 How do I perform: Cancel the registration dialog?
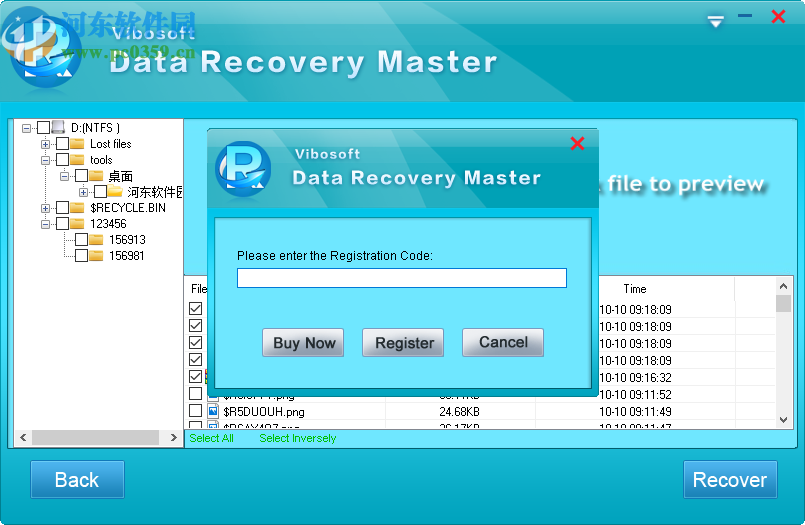click(x=503, y=342)
